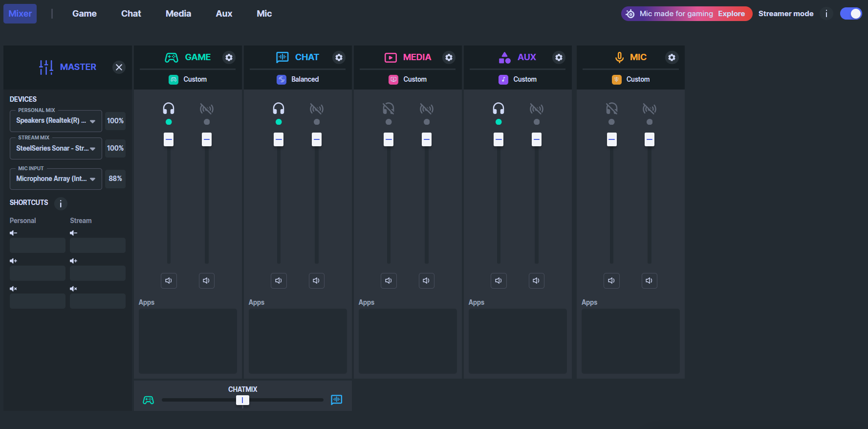This screenshot has width=868, height=429.
Task: Click Mic made for gaming Explore banner
Action: [x=687, y=14]
